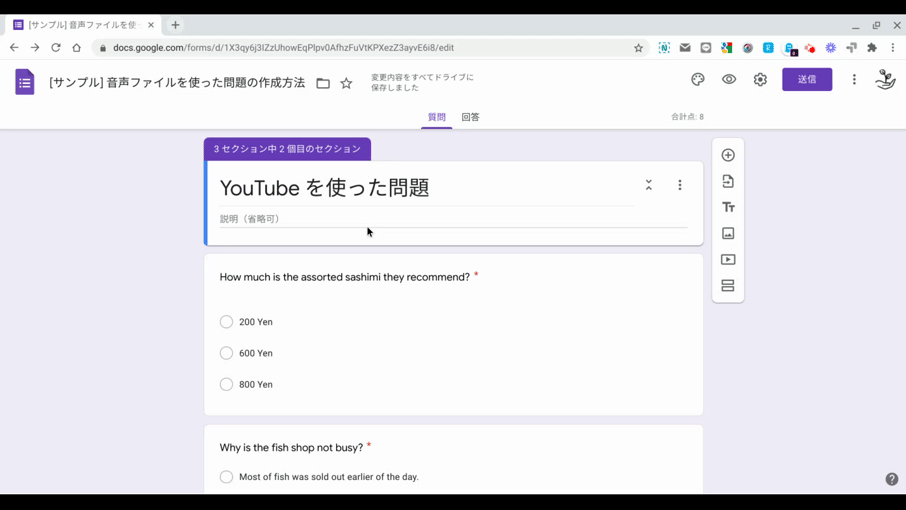Click the 合計点: 8 total points text
Viewport: 906px width, 510px height.
point(687,117)
